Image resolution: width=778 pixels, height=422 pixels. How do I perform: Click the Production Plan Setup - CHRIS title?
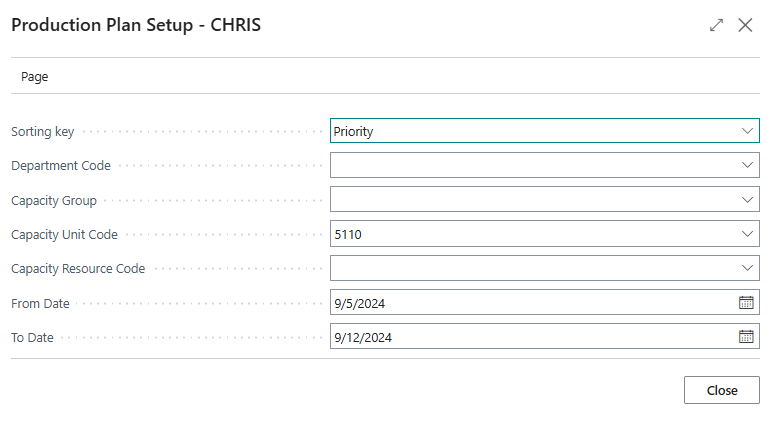coord(136,25)
